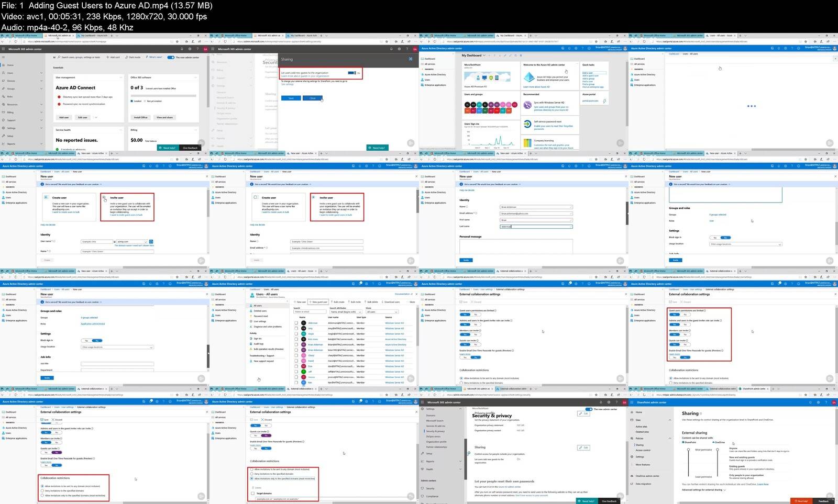The image size is (838, 504).
Task: Click Install Office on Office 365 software card
Action: (140, 117)
